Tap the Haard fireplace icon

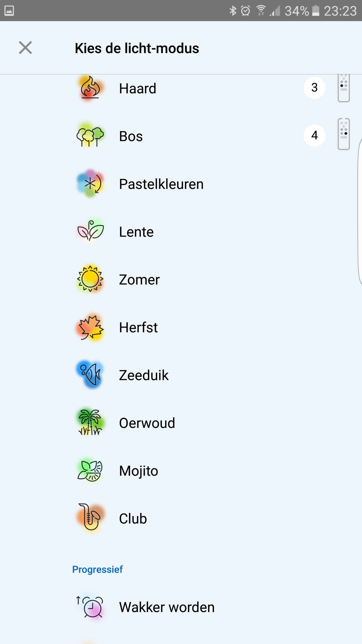pos(90,88)
